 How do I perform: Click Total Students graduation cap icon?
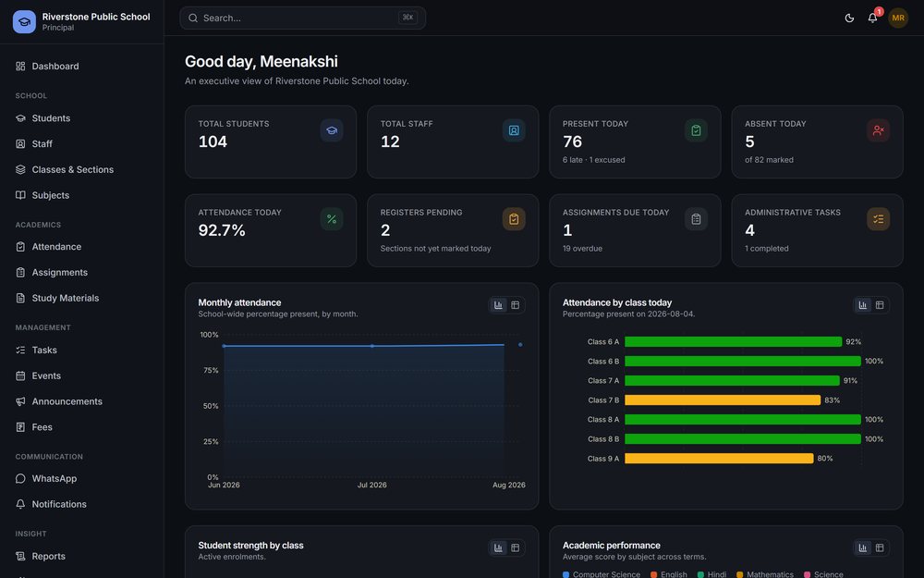332,130
